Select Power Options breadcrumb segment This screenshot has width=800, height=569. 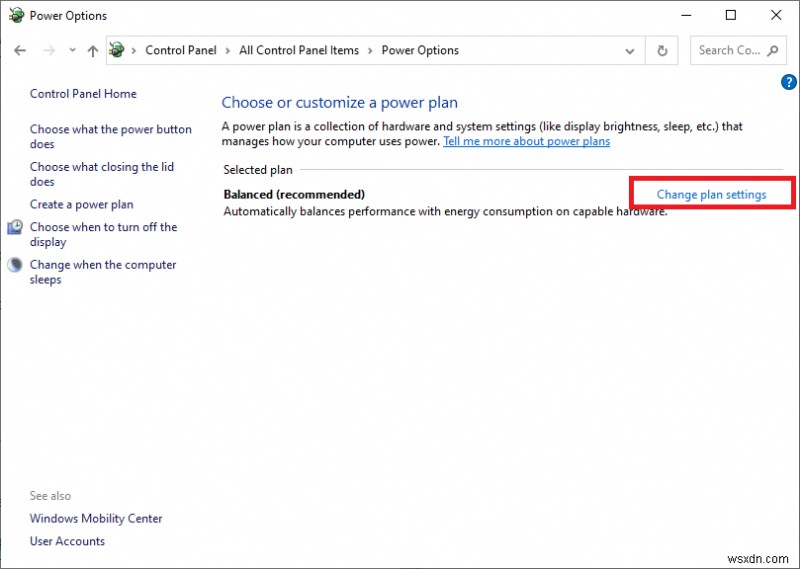coord(420,50)
